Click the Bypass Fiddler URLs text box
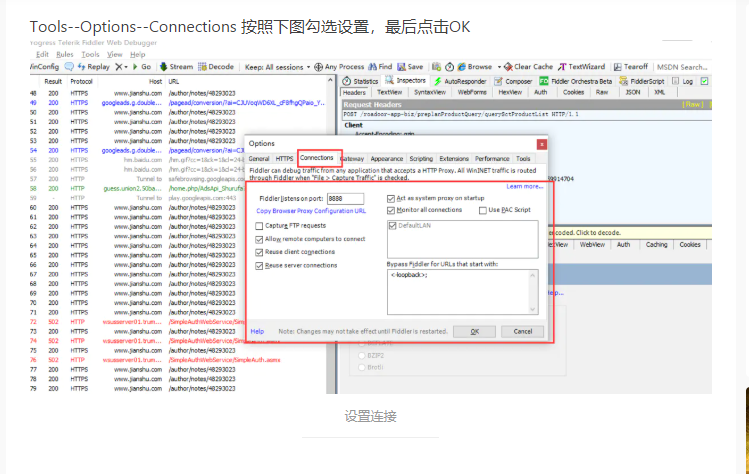749x474 pixels. click(x=462, y=292)
